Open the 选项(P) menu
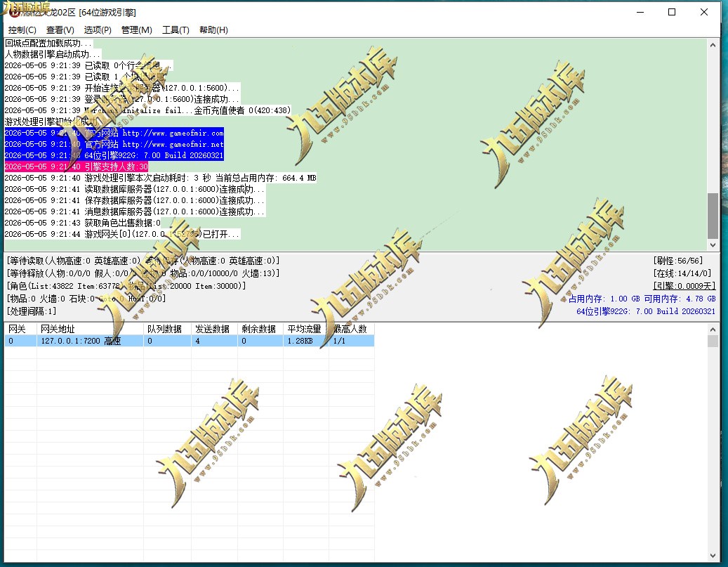 tap(98, 30)
